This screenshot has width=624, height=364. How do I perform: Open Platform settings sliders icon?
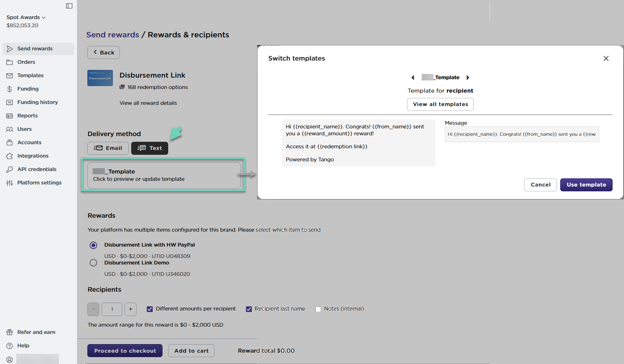(x=10, y=183)
